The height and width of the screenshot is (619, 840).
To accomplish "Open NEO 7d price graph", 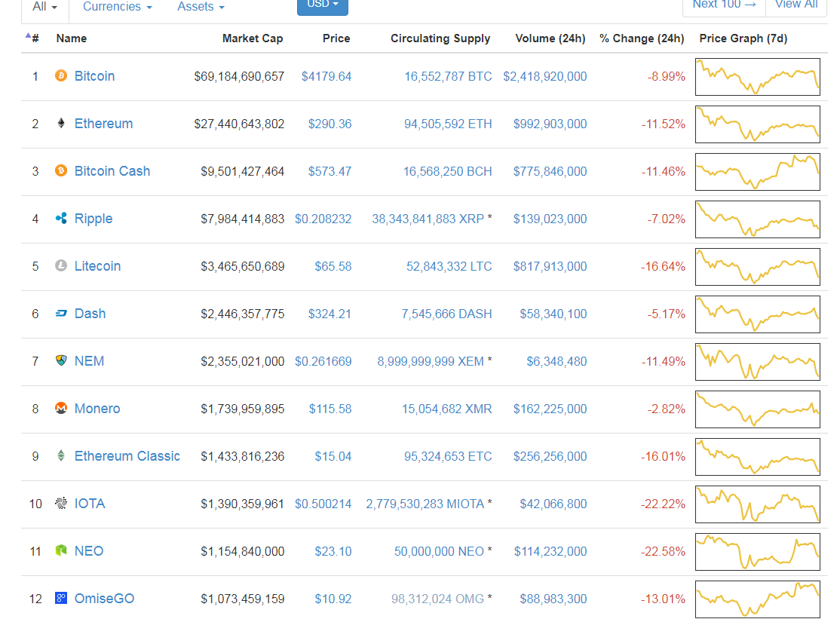I will pyautogui.click(x=758, y=552).
